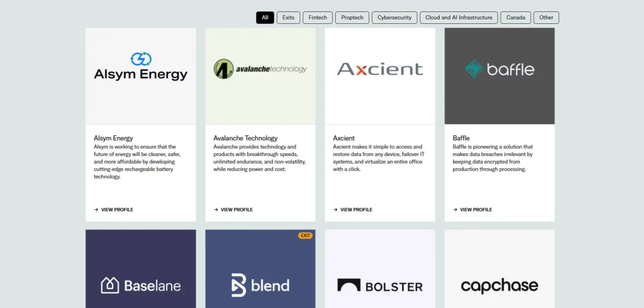
Task: Select the All filter tab
Action: pyautogui.click(x=265, y=18)
